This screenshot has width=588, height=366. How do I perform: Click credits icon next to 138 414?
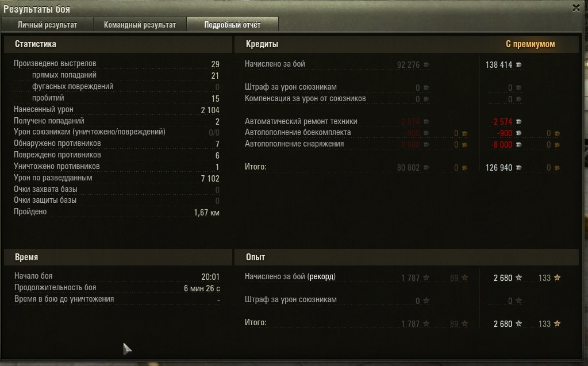[x=518, y=65]
